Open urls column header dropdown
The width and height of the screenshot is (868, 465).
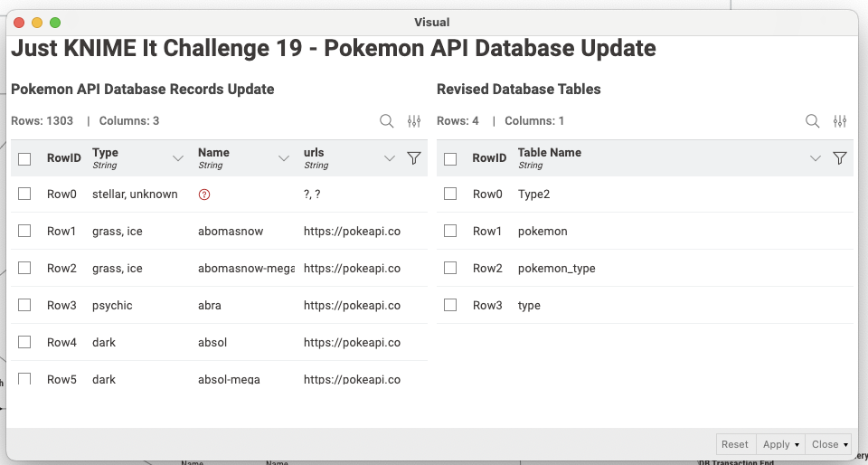(x=390, y=158)
